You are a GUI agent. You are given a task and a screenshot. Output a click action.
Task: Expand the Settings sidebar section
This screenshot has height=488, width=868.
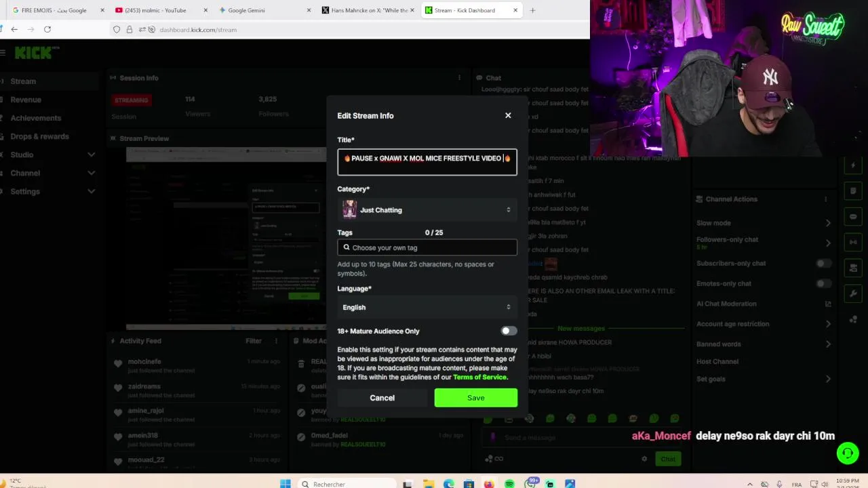[49, 191]
